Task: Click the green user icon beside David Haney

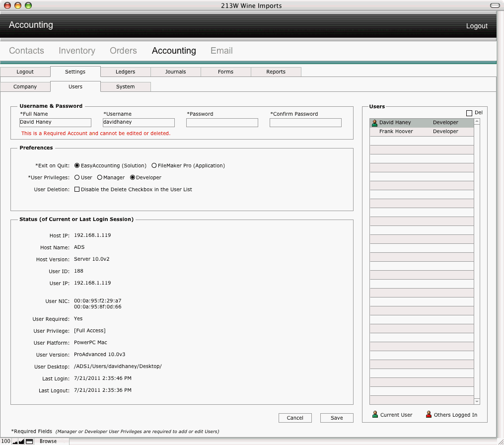Action: [x=374, y=123]
